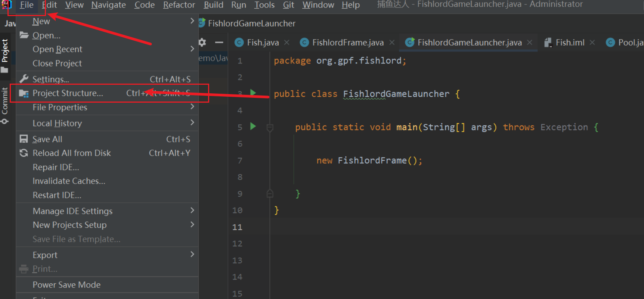Click the Exception keyword in the main signature
This screenshot has width=644, height=299.
[x=564, y=127]
